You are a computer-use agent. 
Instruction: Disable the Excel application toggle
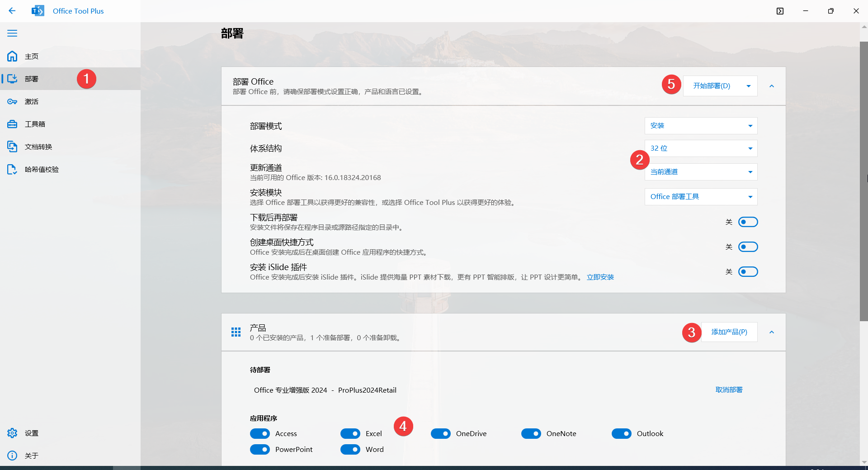click(x=350, y=433)
